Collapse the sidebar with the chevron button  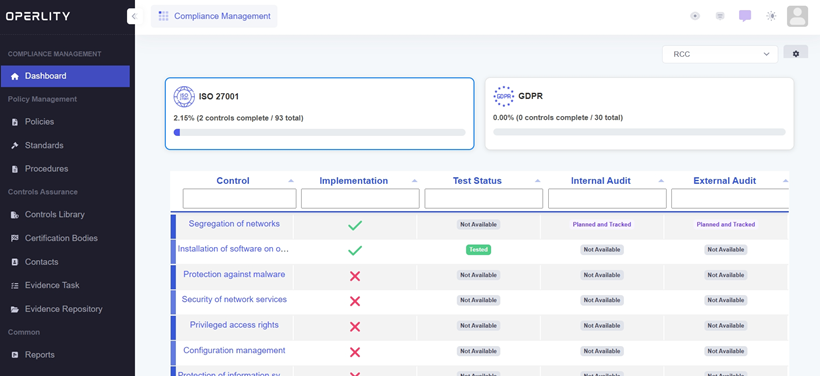coord(134,16)
